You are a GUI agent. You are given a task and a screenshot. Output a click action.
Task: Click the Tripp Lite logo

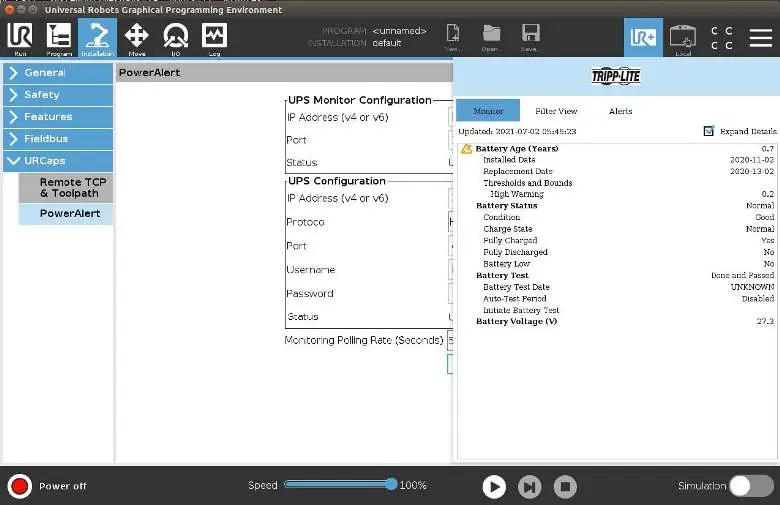[x=616, y=76]
